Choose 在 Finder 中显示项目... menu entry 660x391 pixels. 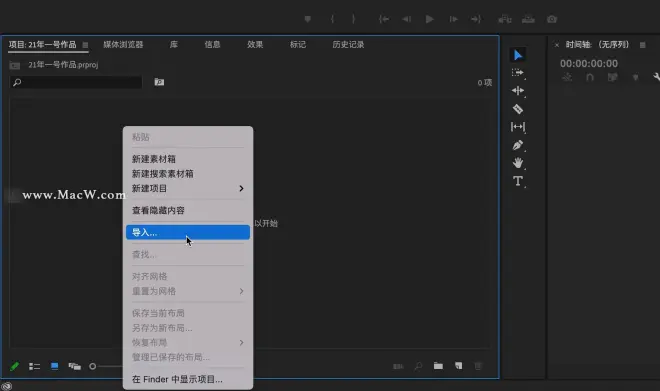[188, 379]
